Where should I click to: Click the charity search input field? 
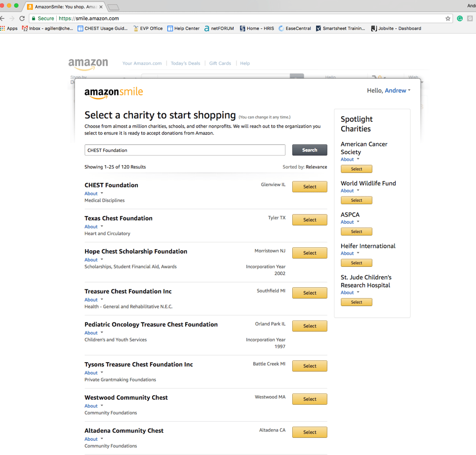(x=185, y=150)
